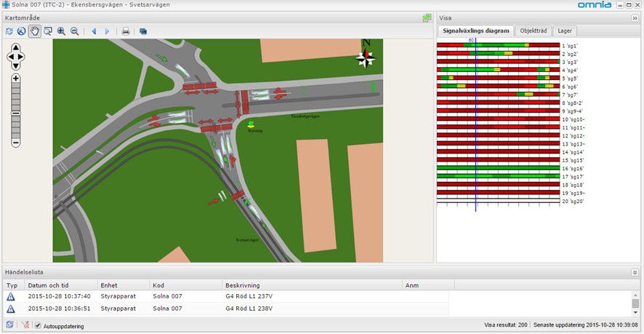Click the omnia logo
The width and height of the screenshot is (644, 334).
click(x=595, y=5)
